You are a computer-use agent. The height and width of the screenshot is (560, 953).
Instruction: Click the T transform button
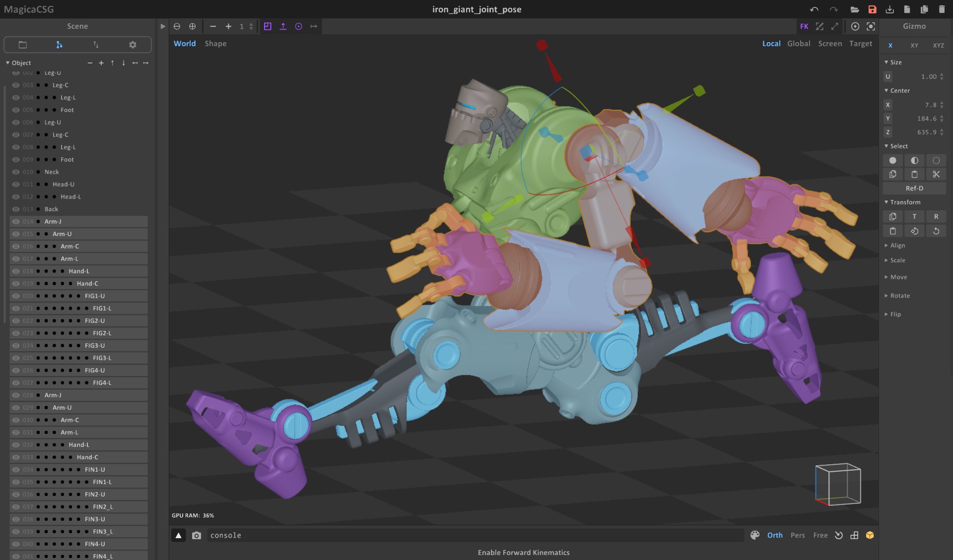pos(914,216)
